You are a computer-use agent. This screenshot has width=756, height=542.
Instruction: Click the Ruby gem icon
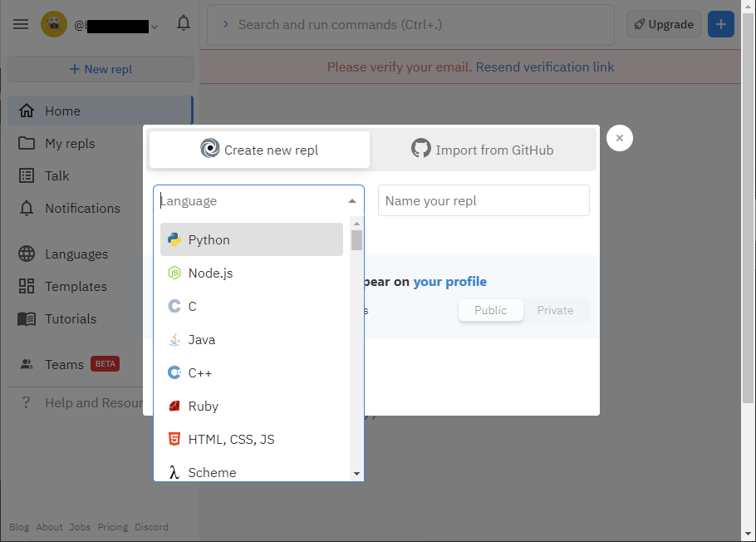coord(174,406)
